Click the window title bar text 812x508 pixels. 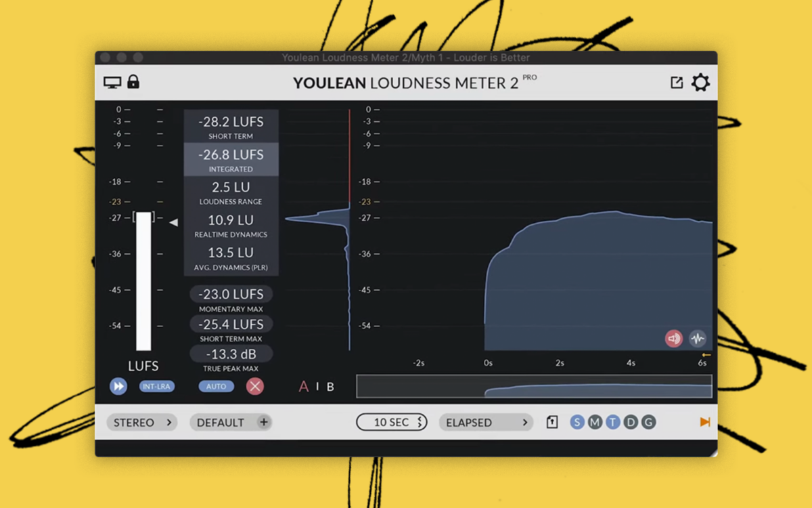tap(406, 58)
